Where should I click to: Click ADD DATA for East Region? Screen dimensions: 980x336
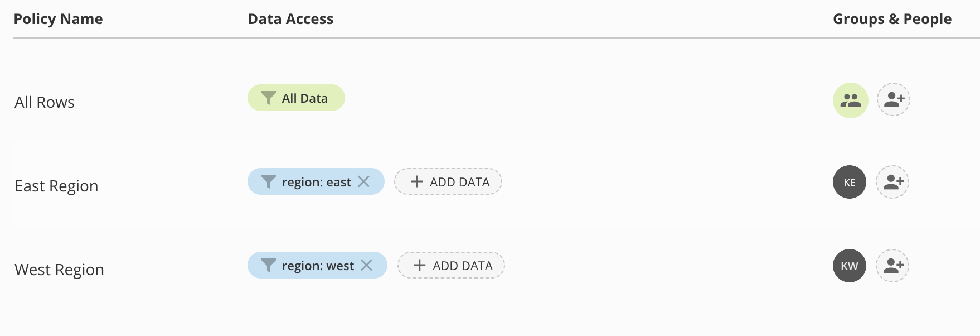(x=448, y=181)
